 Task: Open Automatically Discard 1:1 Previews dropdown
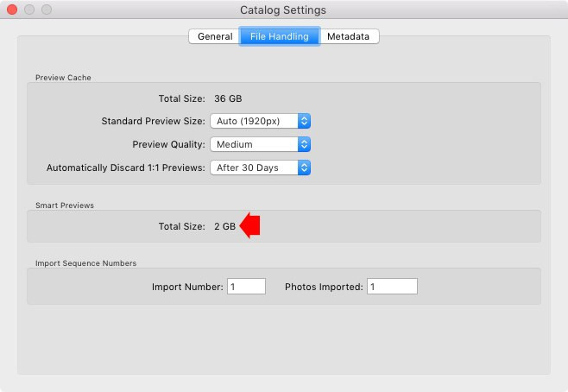coord(260,168)
